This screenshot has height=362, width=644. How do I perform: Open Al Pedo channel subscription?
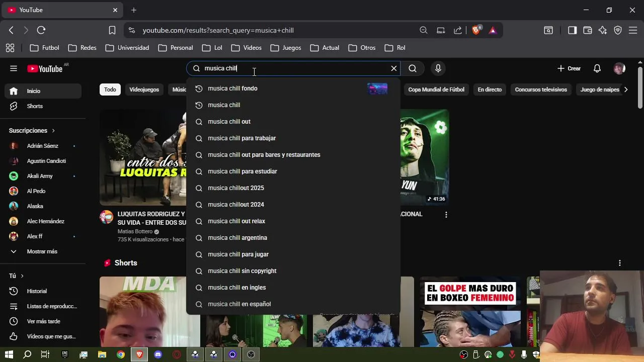43,191
